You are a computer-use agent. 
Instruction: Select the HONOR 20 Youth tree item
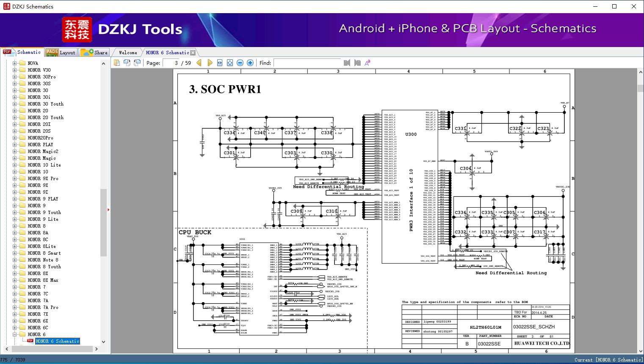click(46, 117)
